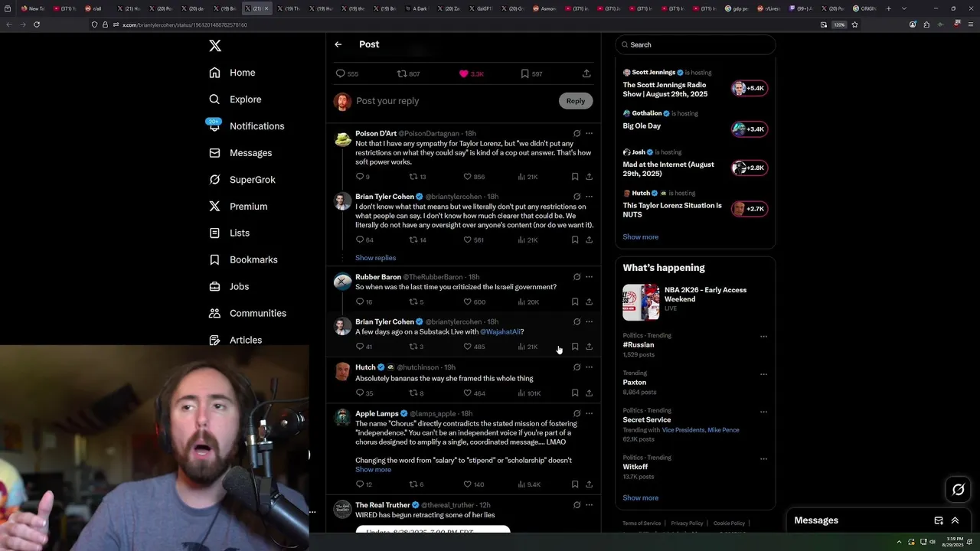Image resolution: width=980 pixels, height=551 pixels.
Task: Open more options on Poison D'Art reply
Action: coord(589,133)
